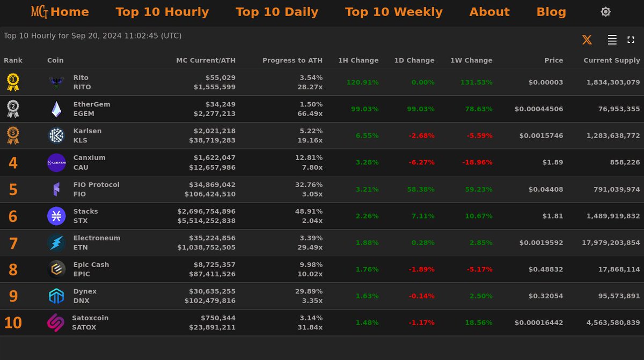Image resolution: width=644 pixels, height=360 pixels.
Task: Click rank number 10 for Satoxcoin
Action: pos(13,323)
